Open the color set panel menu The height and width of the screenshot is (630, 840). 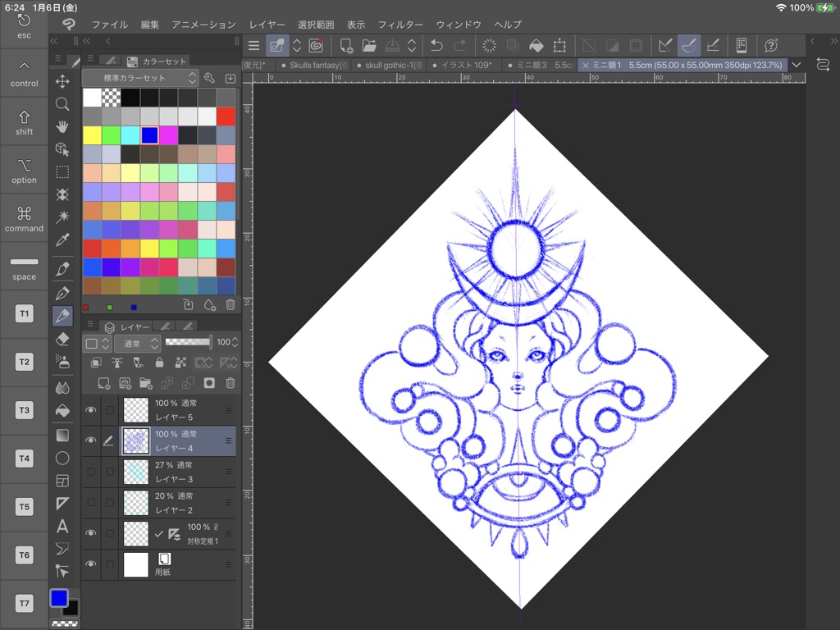click(90, 58)
